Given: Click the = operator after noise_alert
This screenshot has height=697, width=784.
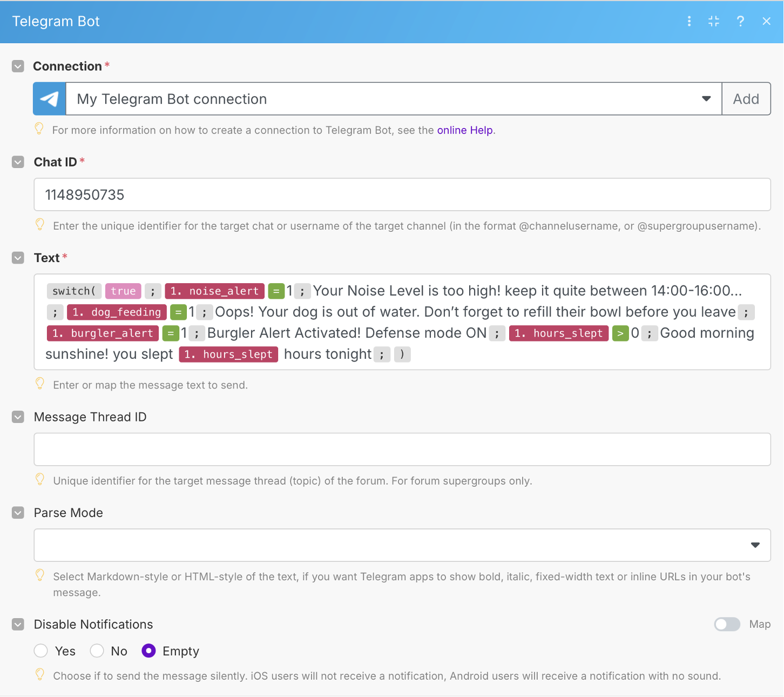Looking at the screenshot, I should 276,291.
